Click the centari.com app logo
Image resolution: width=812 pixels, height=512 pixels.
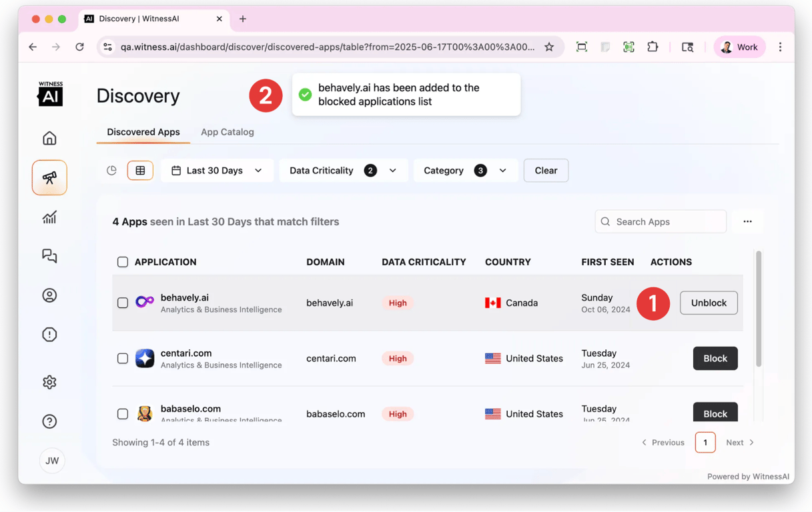[145, 358]
